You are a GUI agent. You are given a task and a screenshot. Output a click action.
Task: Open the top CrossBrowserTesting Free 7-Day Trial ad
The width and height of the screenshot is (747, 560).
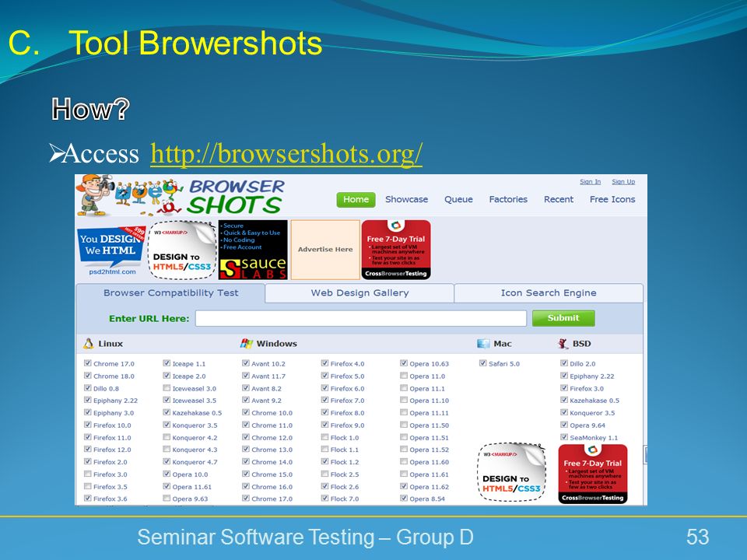tap(396, 250)
